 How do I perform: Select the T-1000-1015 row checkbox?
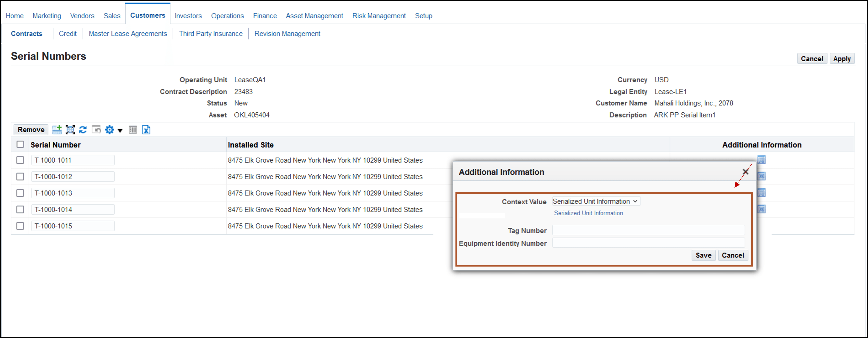[x=20, y=226]
